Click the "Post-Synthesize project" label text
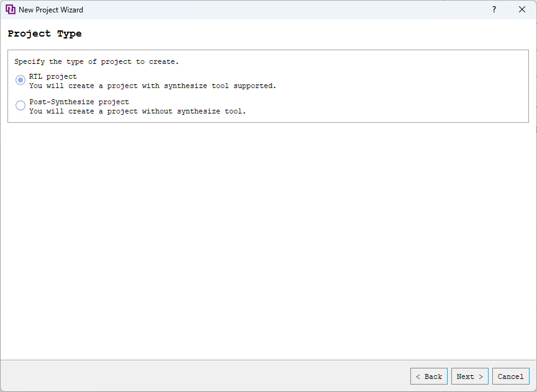 pos(78,101)
